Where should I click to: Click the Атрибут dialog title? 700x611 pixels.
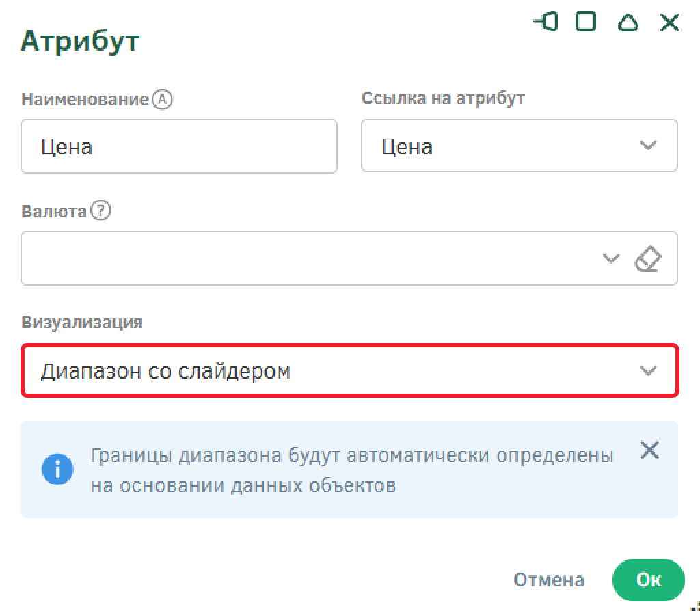pos(80,41)
